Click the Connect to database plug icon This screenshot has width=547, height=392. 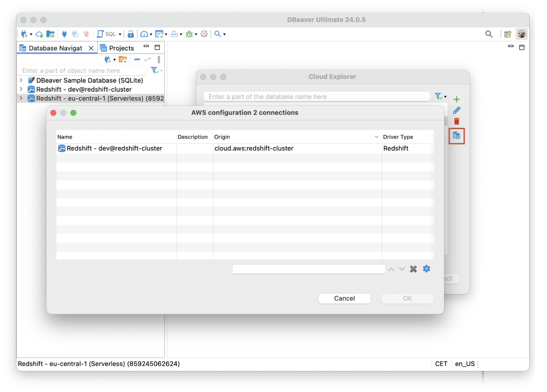[64, 34]
